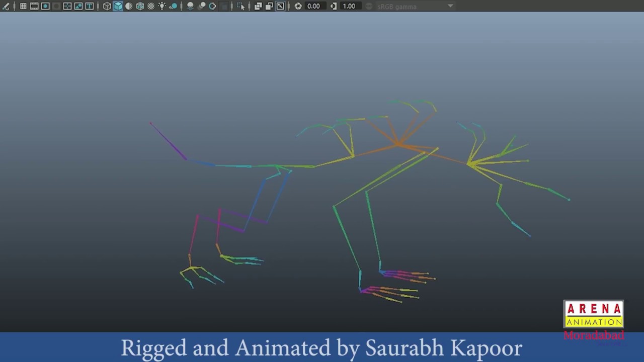
Task: Enable Wireframe on Shaded mode
Action: coord(140,6)
